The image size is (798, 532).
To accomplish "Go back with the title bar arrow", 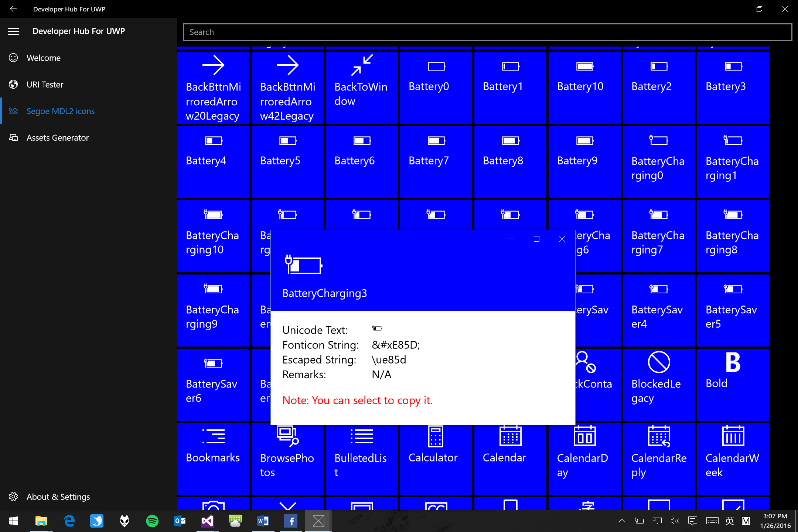I will click(13, 9).
